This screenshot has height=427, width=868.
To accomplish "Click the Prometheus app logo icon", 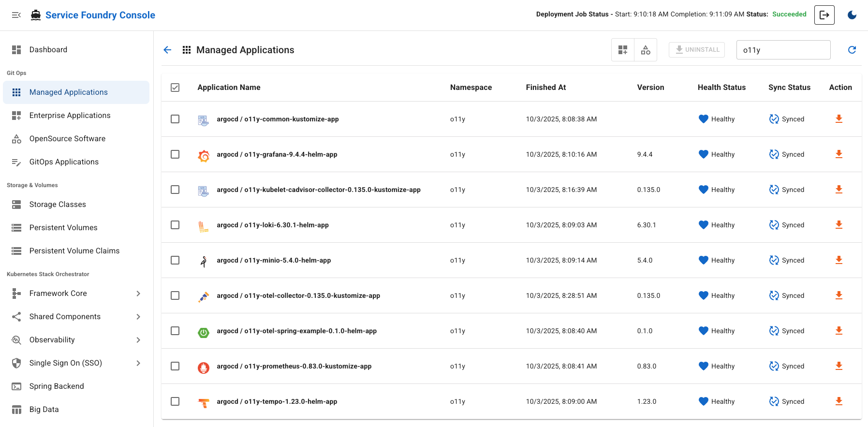I will [204, 368].
